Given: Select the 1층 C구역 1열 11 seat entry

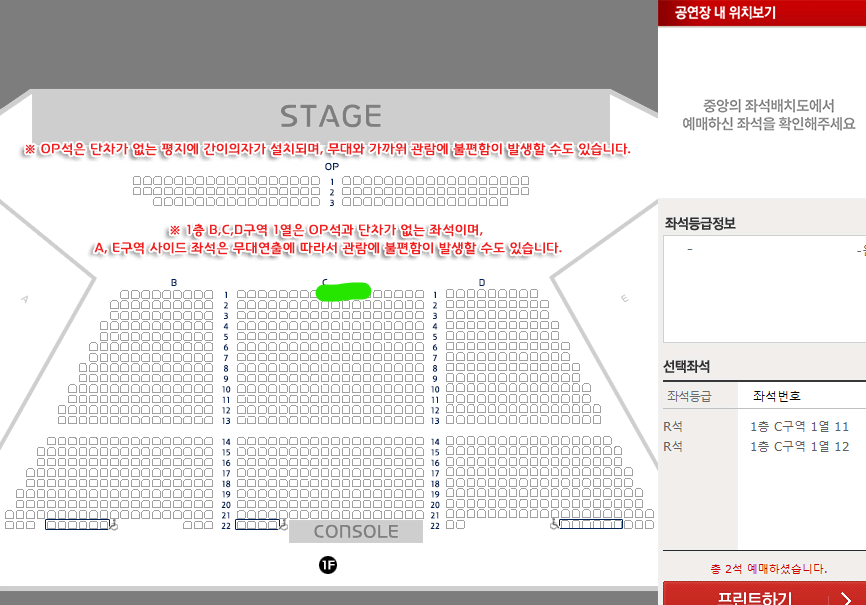Looking at the screenshot, I should [x=799, y=427].
